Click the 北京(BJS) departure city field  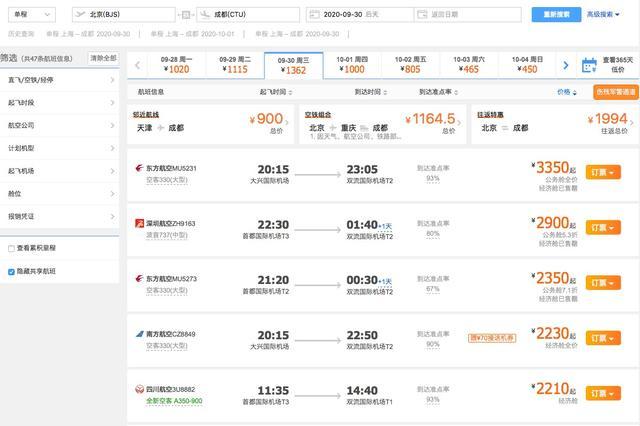124,15
